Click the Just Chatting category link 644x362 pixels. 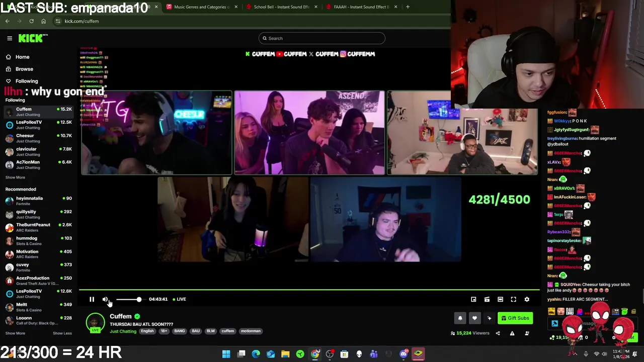point(123,331)
